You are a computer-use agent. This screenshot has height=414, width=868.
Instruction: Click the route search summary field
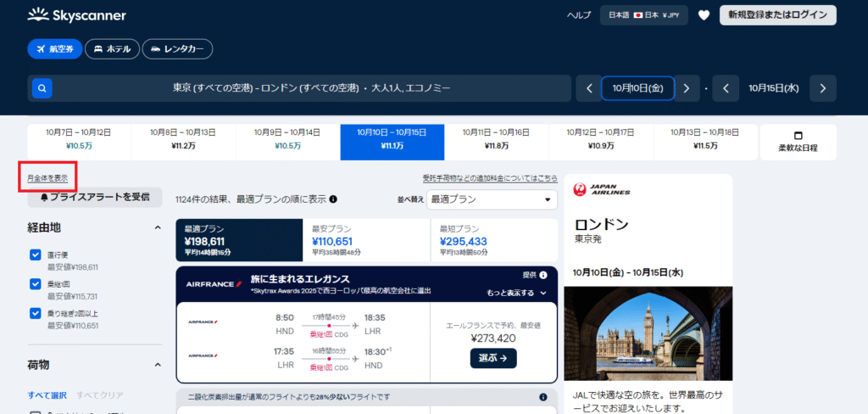[299, 88]
